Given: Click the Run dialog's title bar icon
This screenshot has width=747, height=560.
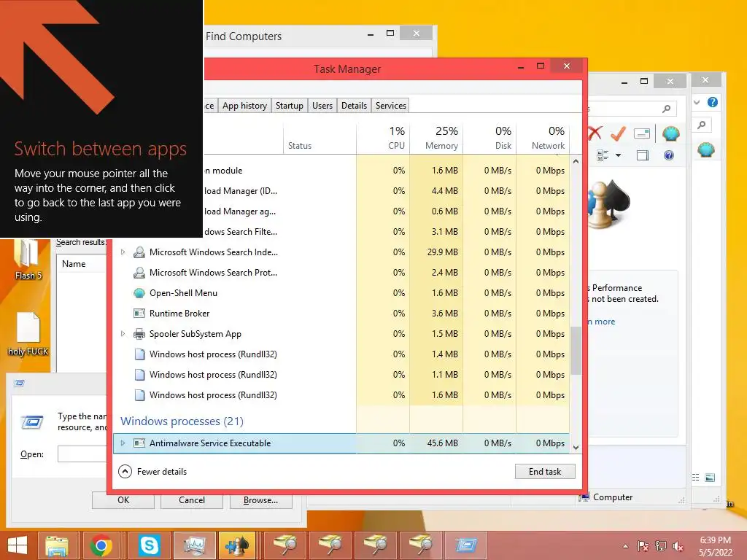Looking at the screenshot, I should 19,384.
